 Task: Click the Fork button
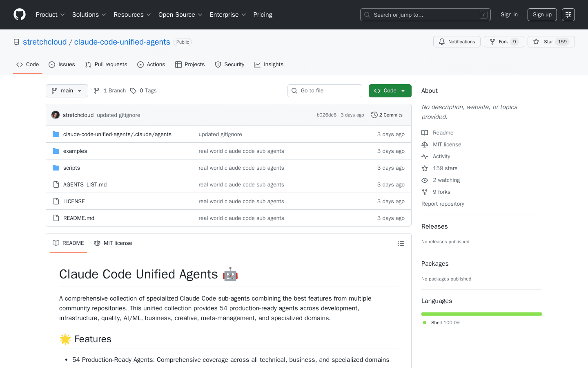[x=504, y=41]
